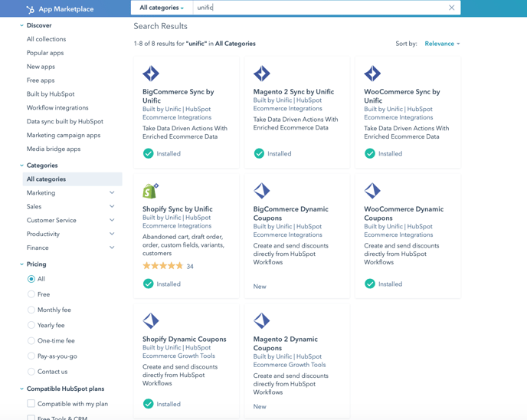The image size is (527, 420).
Task: Select the Contact us pricing option
Action: 31,372
